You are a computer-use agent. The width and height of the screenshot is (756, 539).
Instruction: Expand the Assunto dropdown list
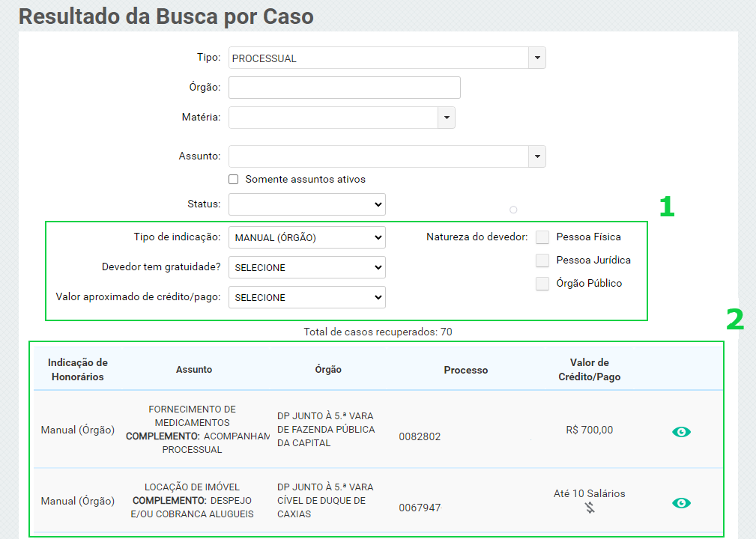[536, 156]
